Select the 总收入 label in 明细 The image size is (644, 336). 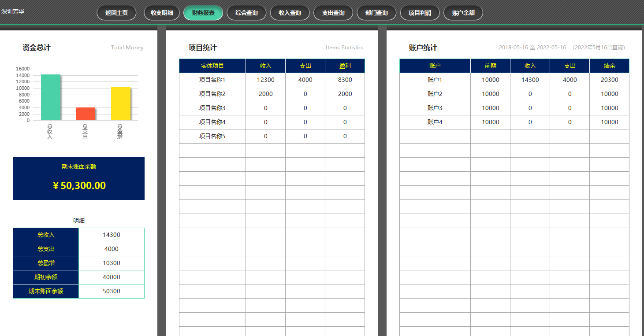pyautogui.click(x=46, y=235)
